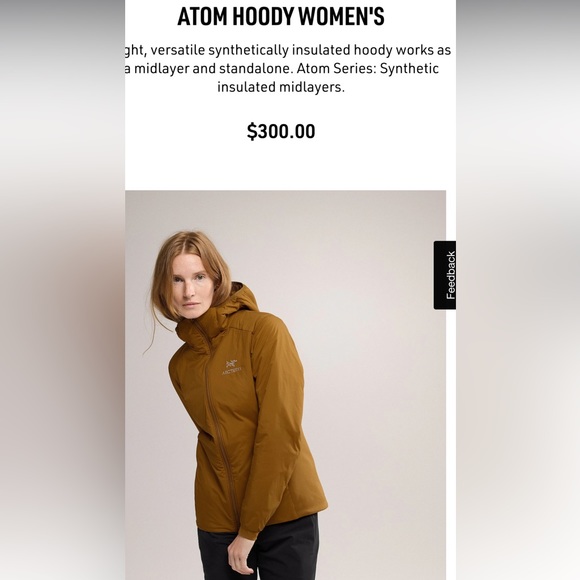Click the Atom Hoody Women's product title
Viewport: 580px width, 580px height.
coord(281,16)
